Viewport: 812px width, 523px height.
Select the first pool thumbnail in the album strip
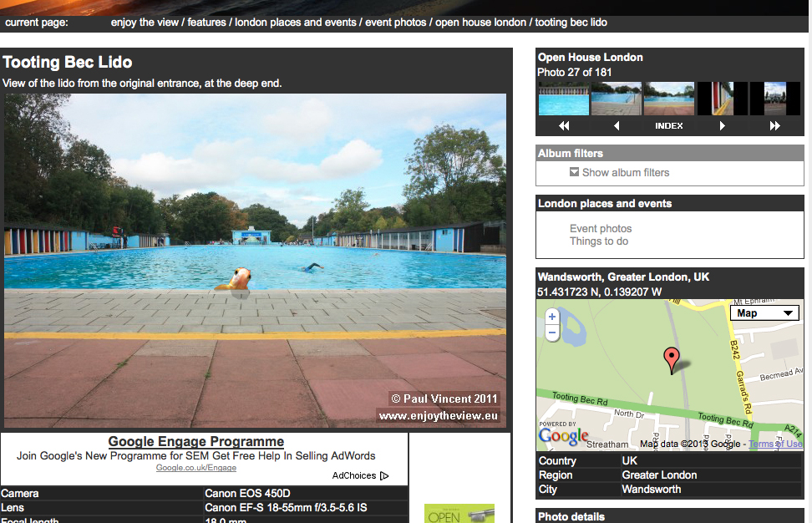pyautogui.click(x=564, y=99)
